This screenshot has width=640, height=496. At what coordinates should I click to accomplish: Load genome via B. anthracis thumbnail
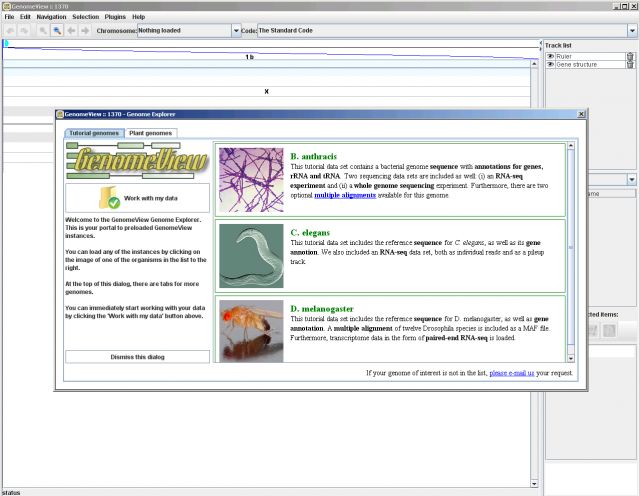point(251,180)
